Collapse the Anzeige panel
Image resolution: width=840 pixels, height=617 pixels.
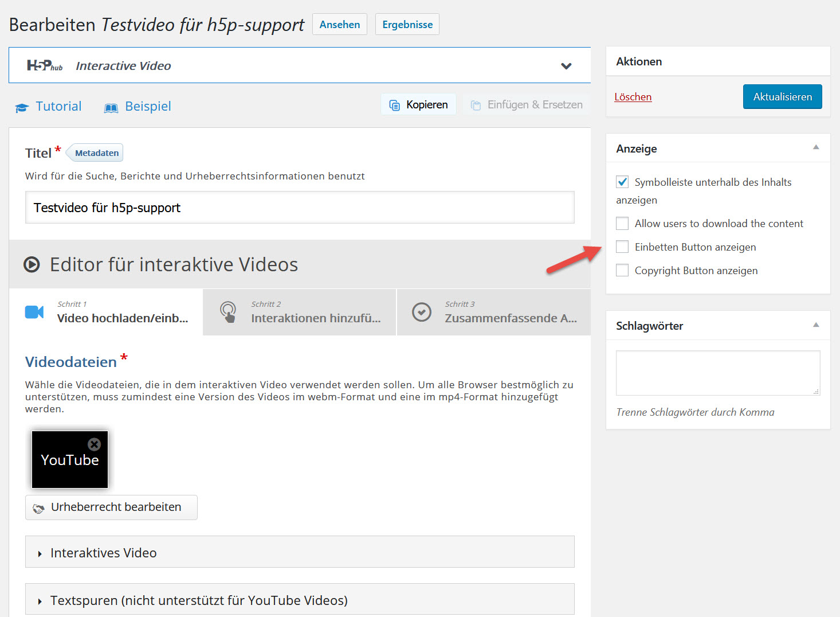pyautogui.click(x=816, y=148)
